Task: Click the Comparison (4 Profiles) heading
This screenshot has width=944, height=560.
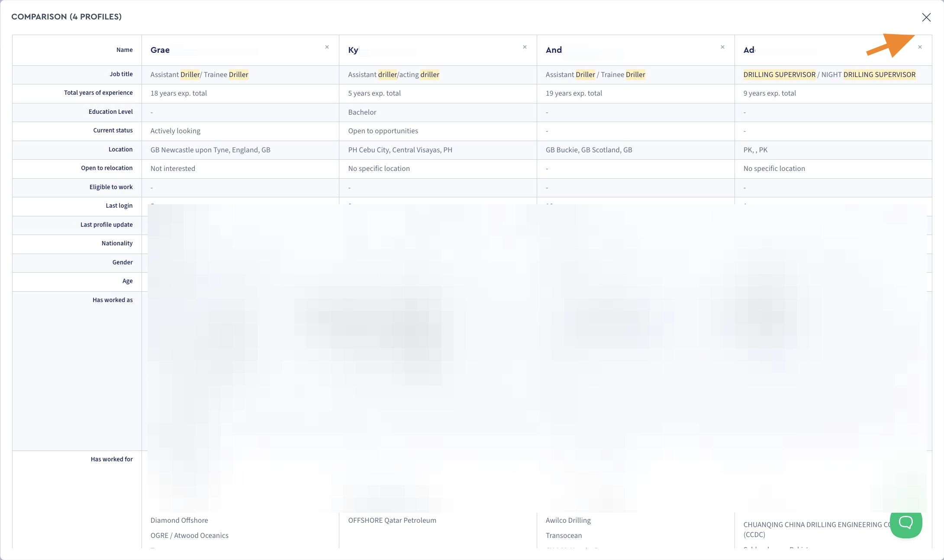Action: (66, 17)
